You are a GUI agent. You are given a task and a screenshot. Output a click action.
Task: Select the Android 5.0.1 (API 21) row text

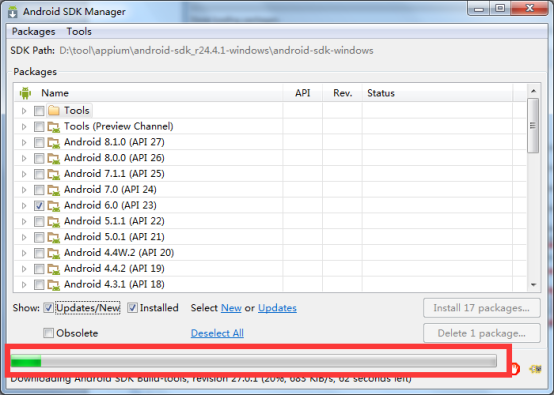tap(114, 237)
